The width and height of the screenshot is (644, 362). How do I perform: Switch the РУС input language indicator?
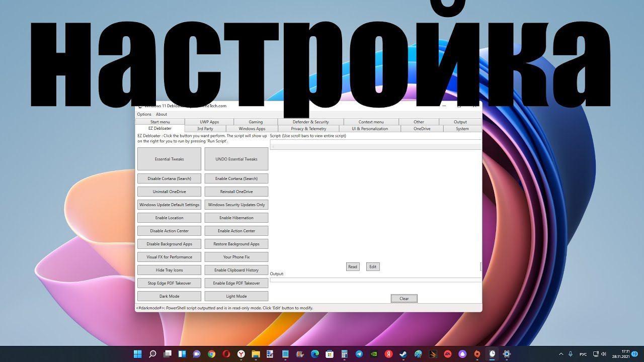coord(583,354)
